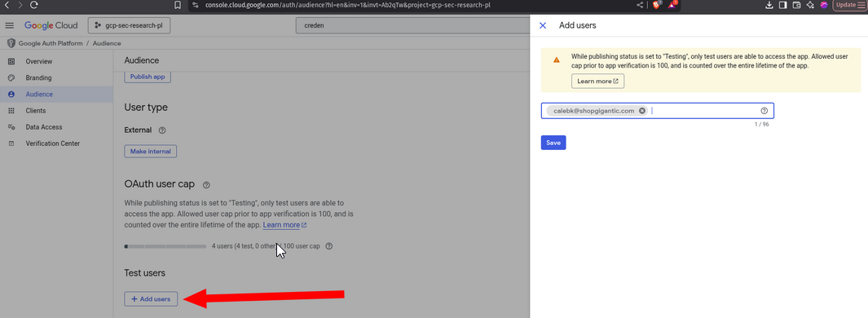The height and width of the screenshot is (318, 868).
Task: Click the Google Auth Platform breadcrumb
Action: [51, 43]
